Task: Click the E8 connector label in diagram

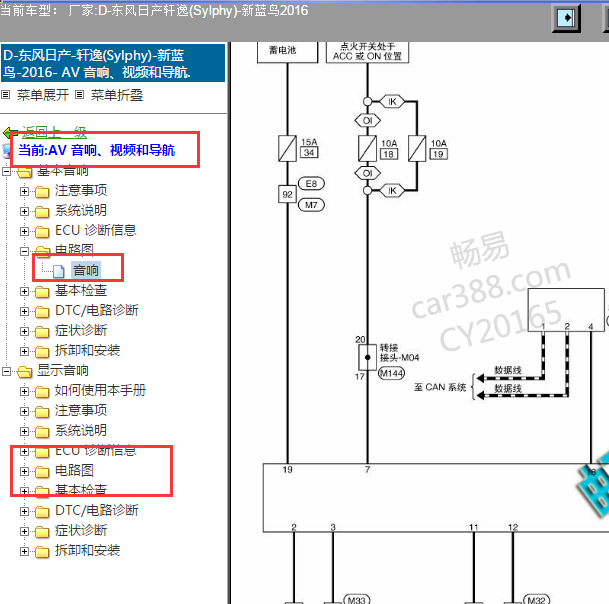Action: click(x=311, y=184)
